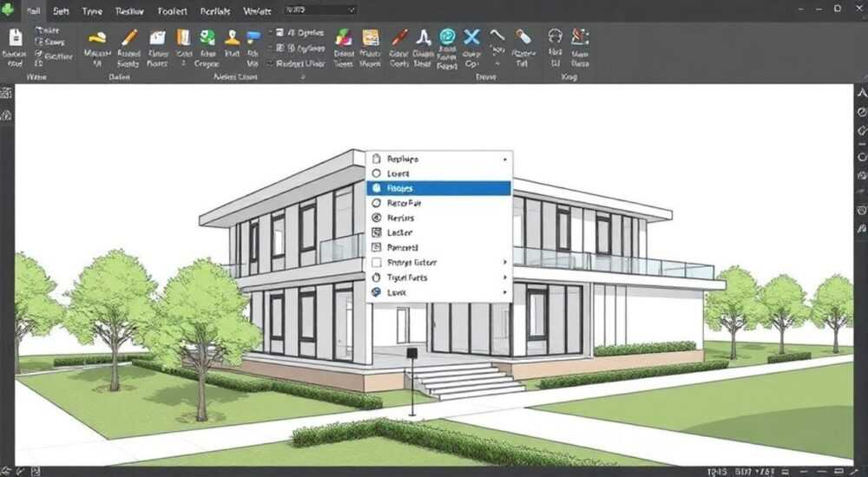Click the white open folder ribbon icon
The width and height of the screenshot is (868, 477).
point(158,37)
